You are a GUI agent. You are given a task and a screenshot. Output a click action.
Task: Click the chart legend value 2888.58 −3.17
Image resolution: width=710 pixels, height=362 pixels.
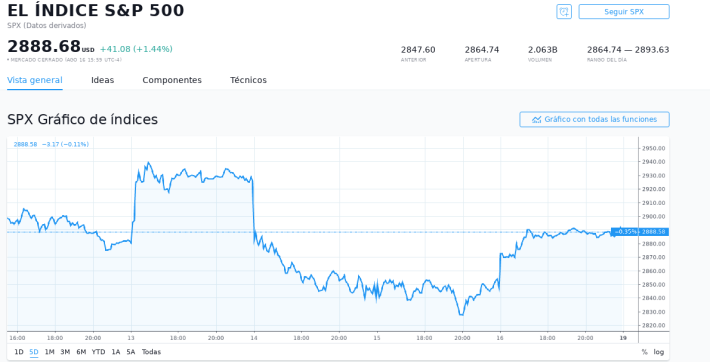pos(51,145)
